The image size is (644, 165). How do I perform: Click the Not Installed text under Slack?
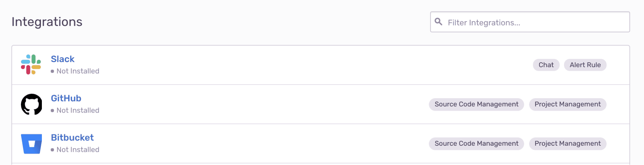pos(78,71)
